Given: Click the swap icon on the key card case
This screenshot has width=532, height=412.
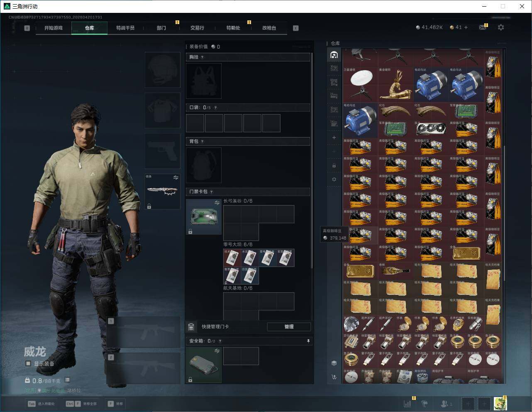Looking at the screenshot, I should 217,203.
